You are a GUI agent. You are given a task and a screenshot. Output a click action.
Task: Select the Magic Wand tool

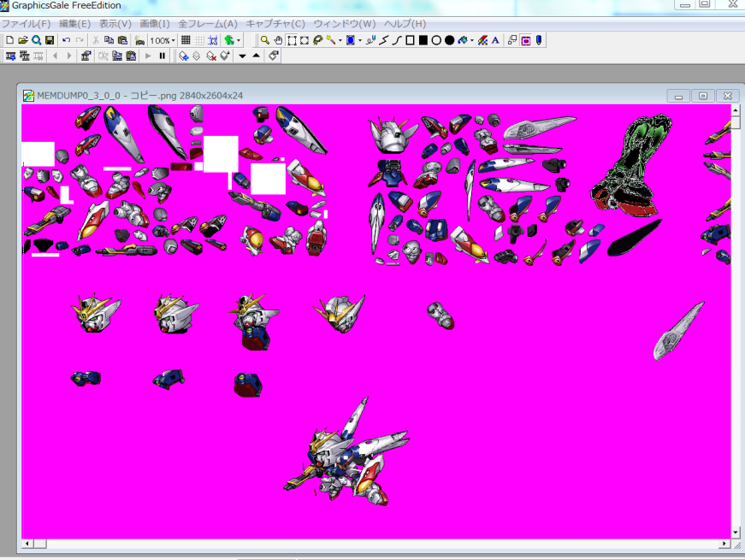(331, 40)
